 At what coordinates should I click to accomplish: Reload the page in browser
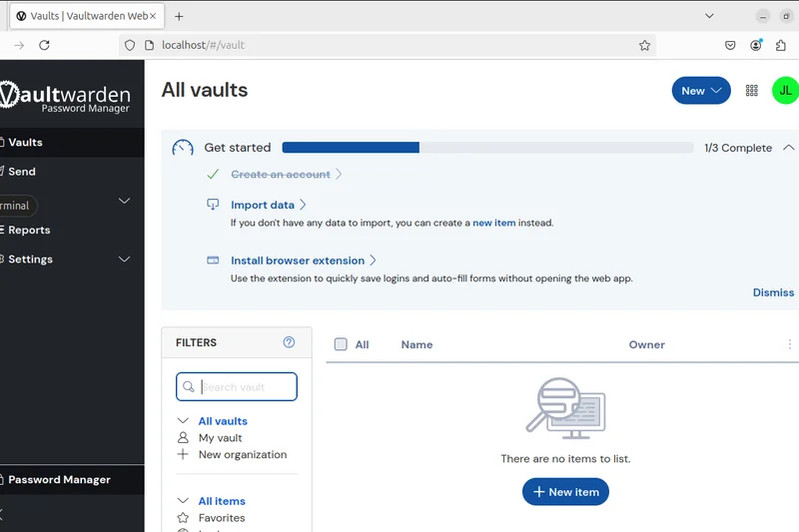pos(44,45)
